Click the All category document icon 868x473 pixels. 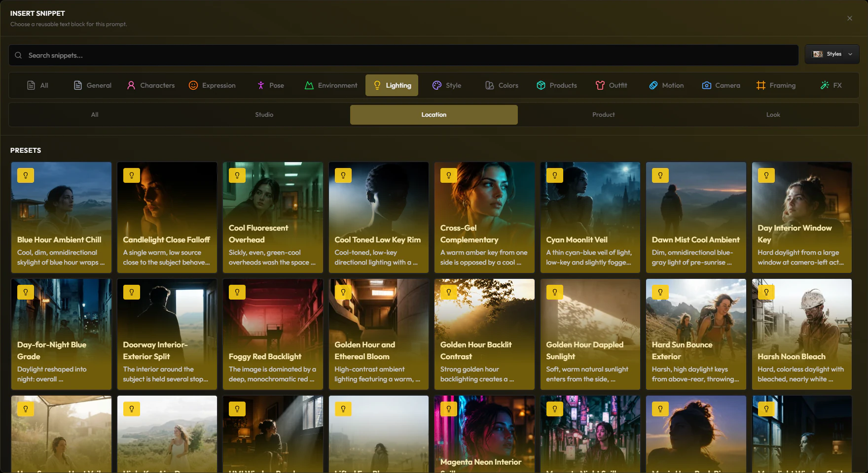31,85
